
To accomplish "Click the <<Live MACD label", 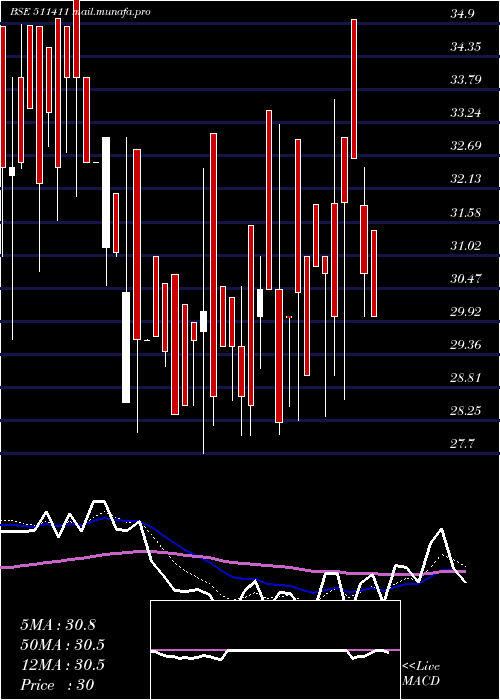I will 421,673.
